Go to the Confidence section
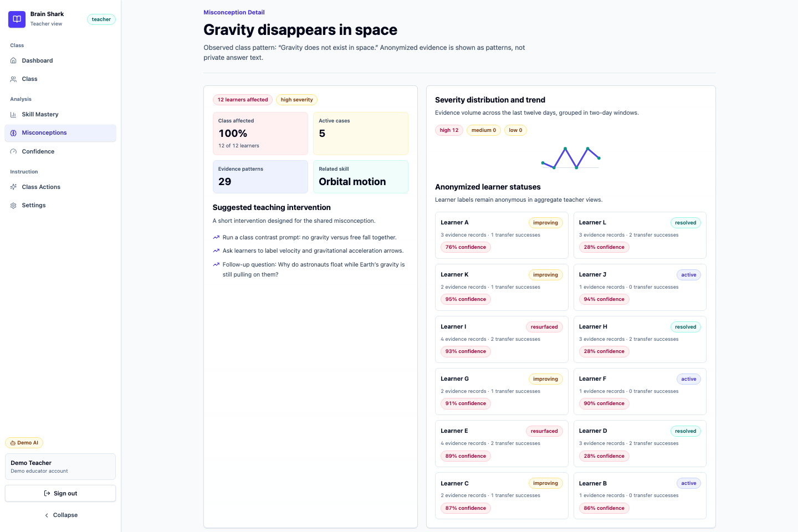The width and height of the screenshot is (798, 532). tap(60, 152)
